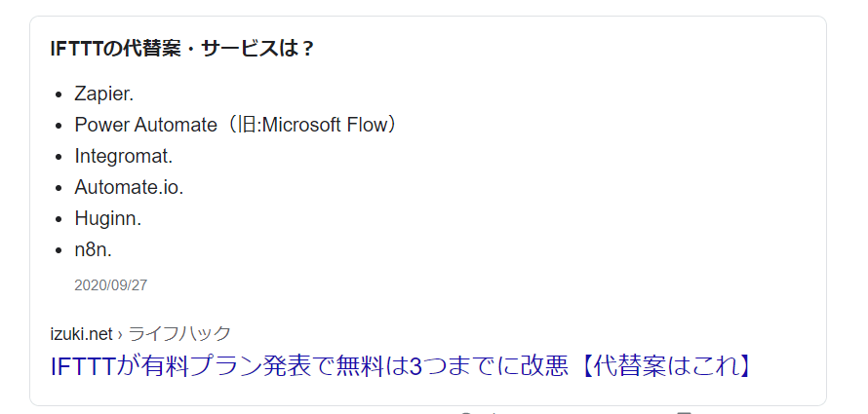
Task: Click the Power Automate list entry
Action: pos(145,126)
